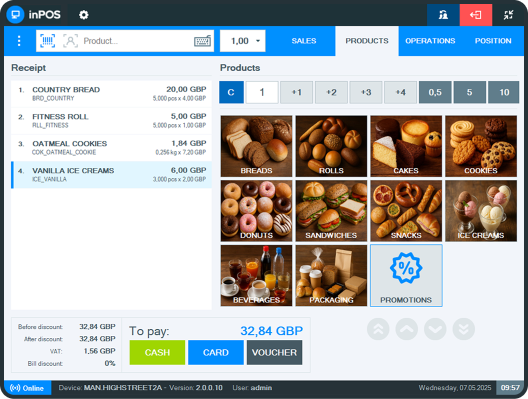Focus the Product search field

pyautogui.click(x=136, y=41)
